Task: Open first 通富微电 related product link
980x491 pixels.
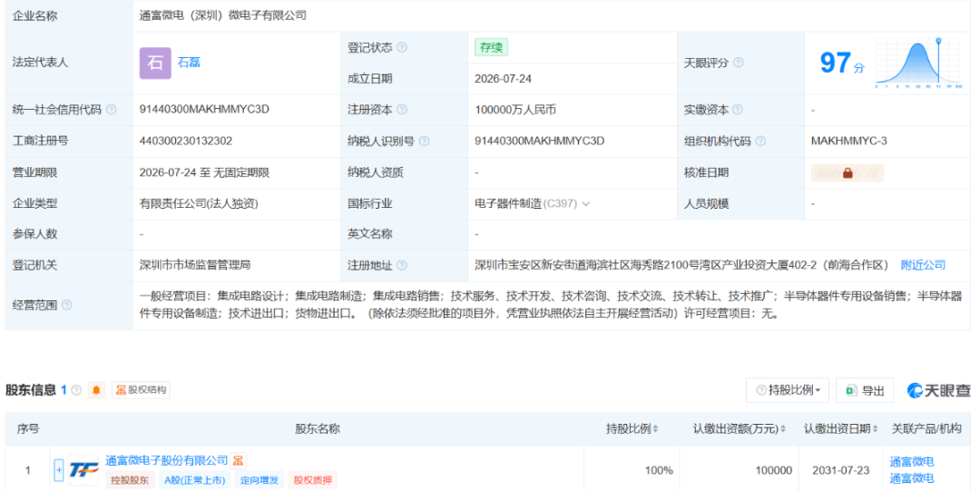Action: point(912,462)
